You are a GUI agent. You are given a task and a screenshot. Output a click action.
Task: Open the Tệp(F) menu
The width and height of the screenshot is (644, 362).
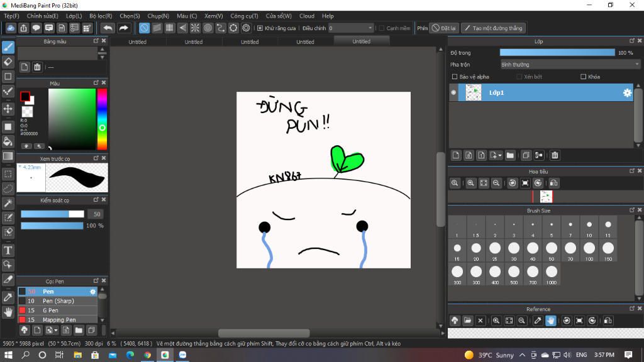pyautogui.click(x=11, y=16)
